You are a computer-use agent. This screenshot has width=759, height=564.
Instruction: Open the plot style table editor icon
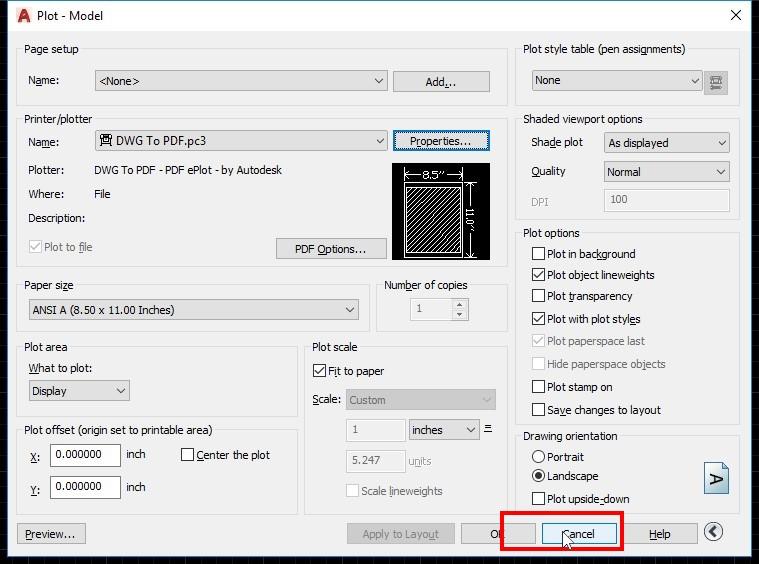715,82
